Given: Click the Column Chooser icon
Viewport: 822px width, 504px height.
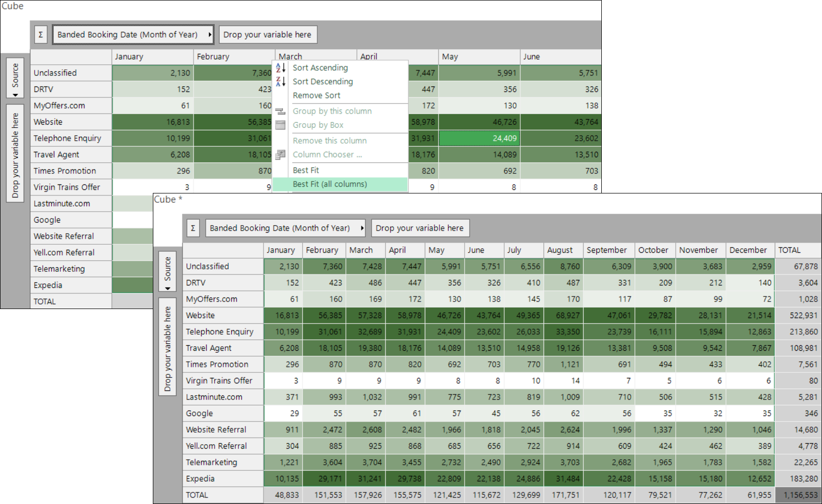Looking at the screenshot, I should point(281,155).
